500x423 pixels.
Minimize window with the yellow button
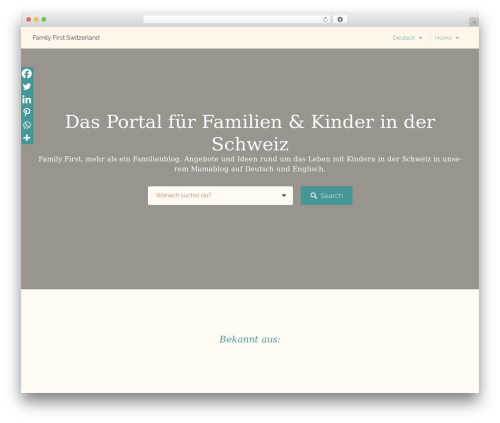(x=36, y=20)
